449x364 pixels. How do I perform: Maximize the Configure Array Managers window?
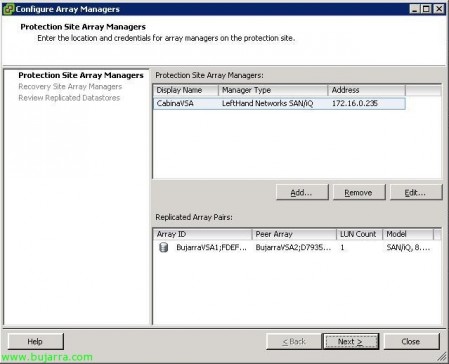click(x=427, y=9)
